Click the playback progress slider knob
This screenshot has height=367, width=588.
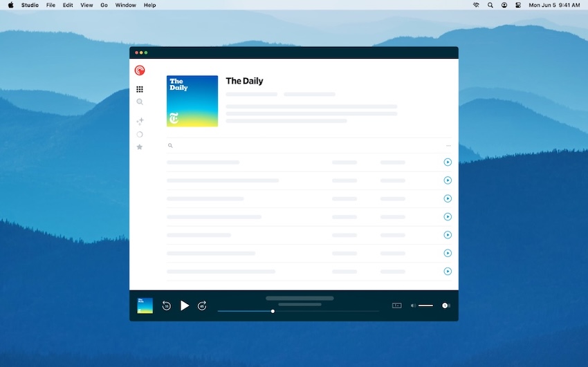(x=273, y=311)
